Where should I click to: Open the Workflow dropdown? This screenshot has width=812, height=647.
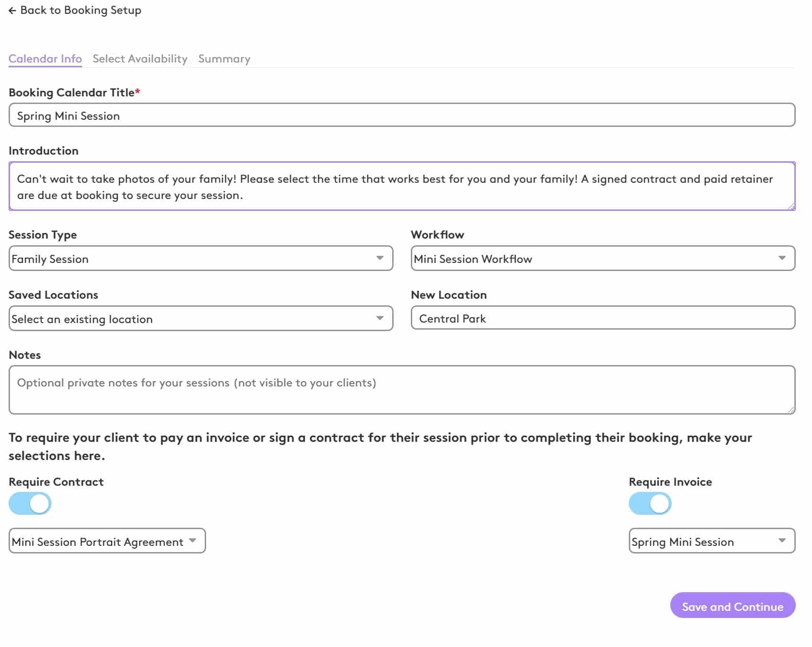click(x=603, y=258)
